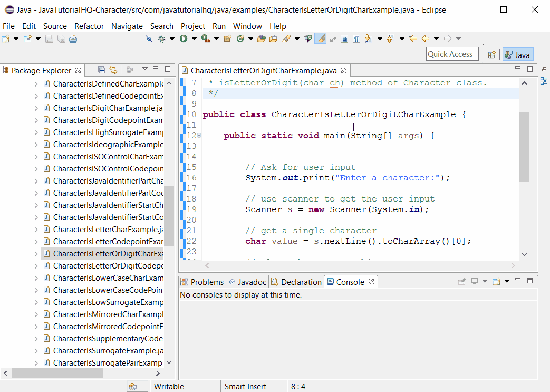Toggle Smart Insert mode in the status bar
The image size is (550, 392).
tap(246, 386)
